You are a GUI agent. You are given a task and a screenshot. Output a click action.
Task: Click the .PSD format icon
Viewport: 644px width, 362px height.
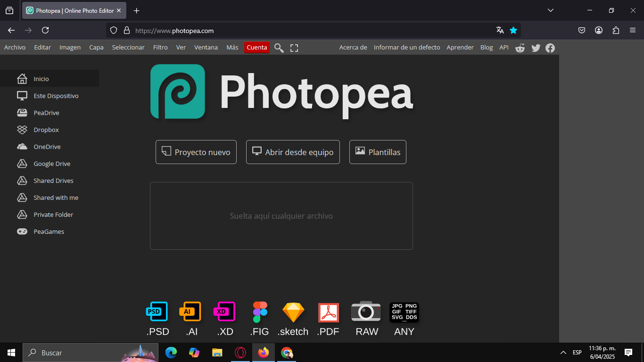click(x=157, y=312)
